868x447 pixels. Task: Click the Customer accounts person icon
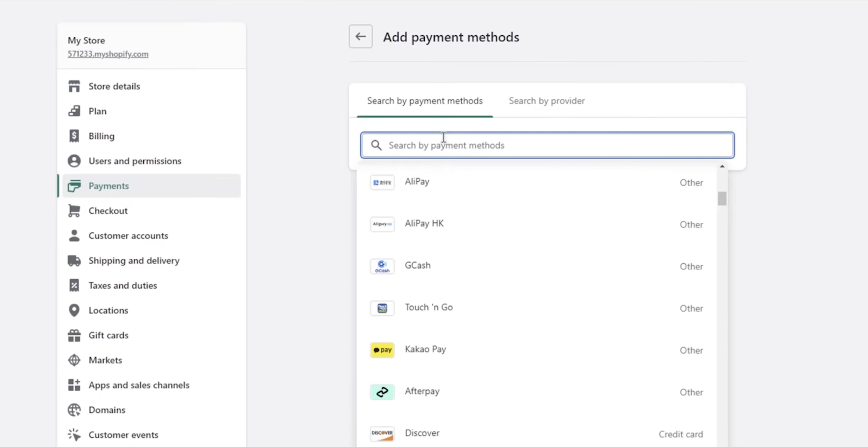click(x=74, y=236)
